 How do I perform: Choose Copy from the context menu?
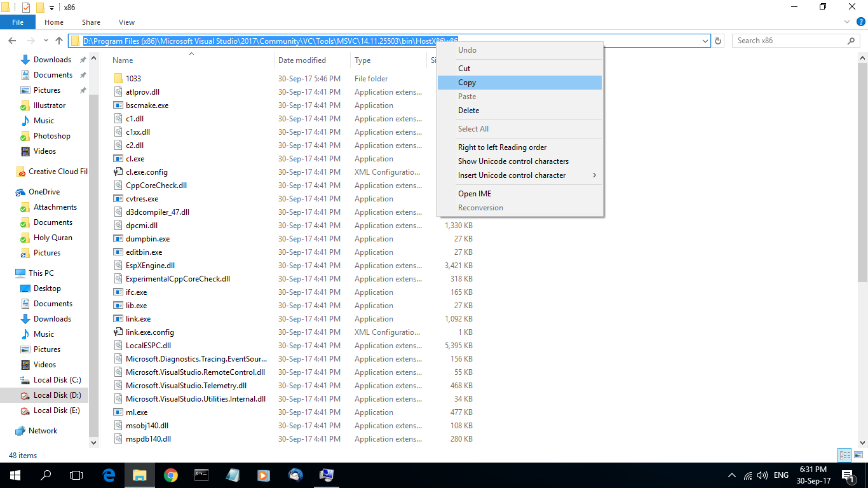[x=467, y=82]
